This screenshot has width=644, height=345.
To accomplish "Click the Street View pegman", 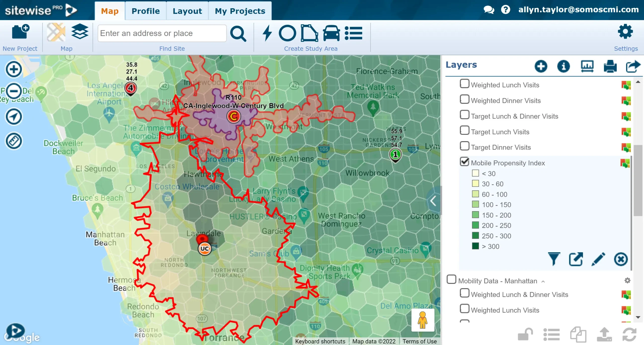I will tap(423, 320).
